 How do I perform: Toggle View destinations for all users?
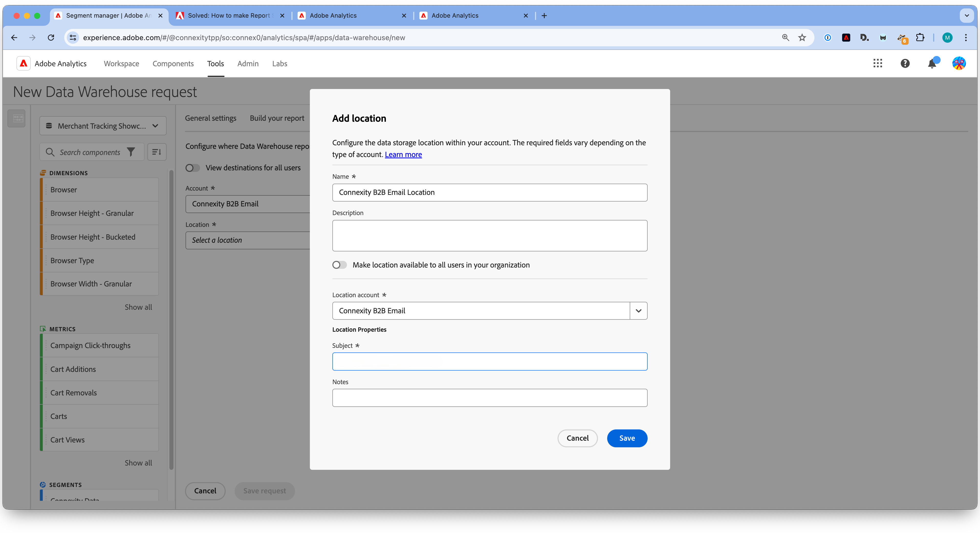(x=192, y=168)
